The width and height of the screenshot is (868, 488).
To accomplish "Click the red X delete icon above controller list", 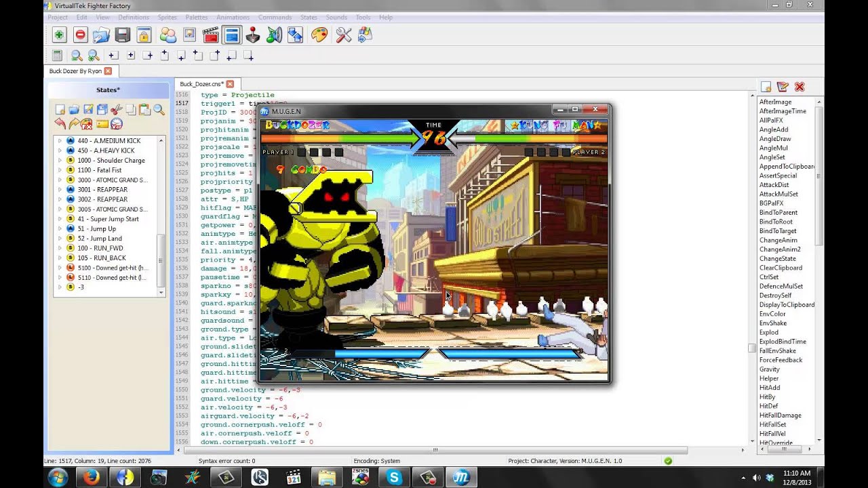I will click(x=800, y=87).
